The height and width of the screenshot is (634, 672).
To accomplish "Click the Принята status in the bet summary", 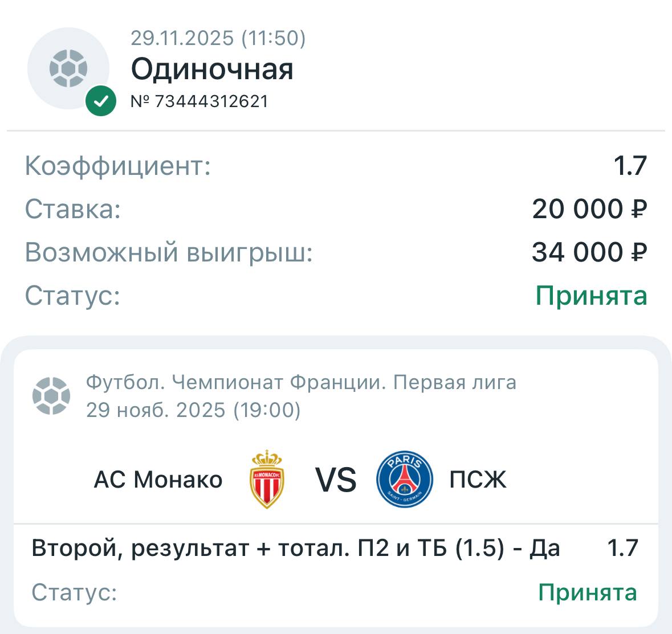I will (x=591, y=296).
